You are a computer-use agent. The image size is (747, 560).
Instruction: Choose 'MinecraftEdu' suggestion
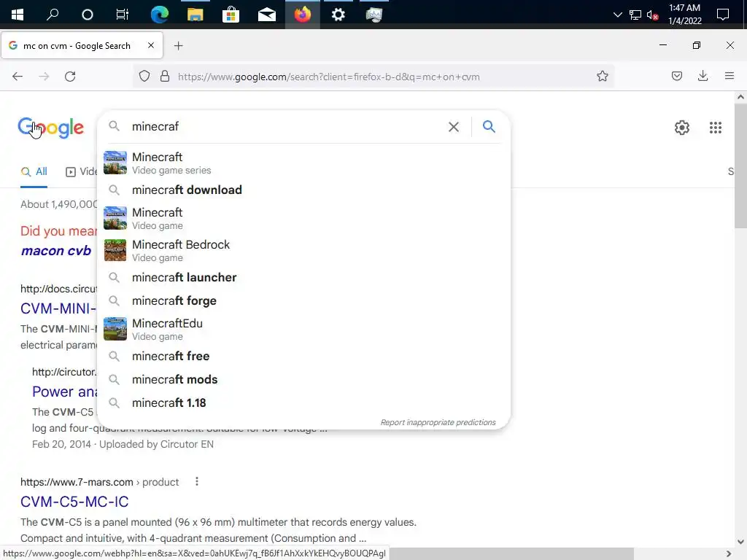(303, 329)
